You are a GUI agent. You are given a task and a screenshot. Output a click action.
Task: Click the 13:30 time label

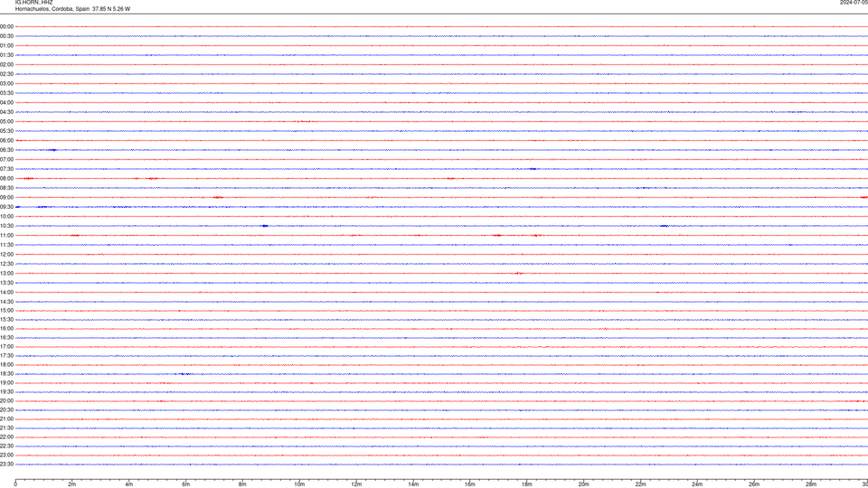pyautogui.click(x=6, y=283)
